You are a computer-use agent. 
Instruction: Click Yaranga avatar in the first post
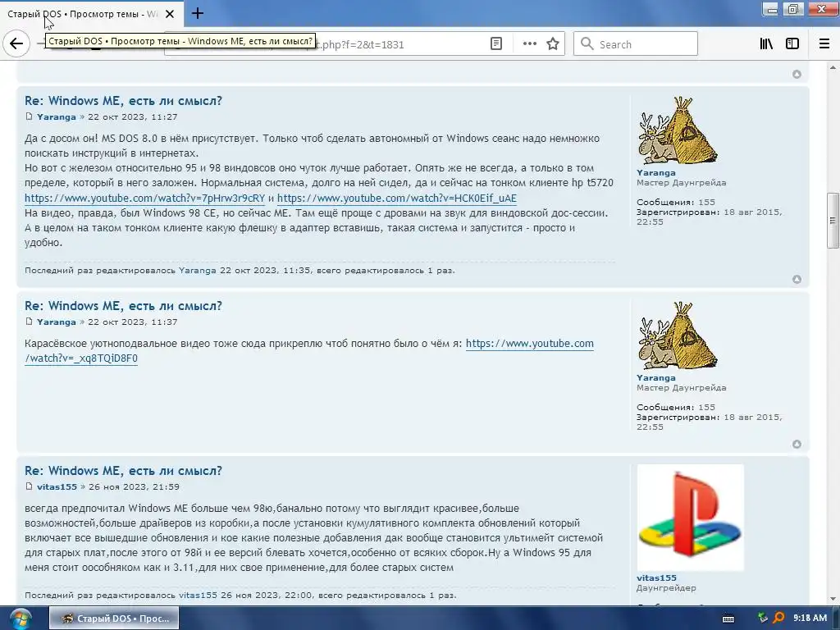(x=678, y=130)
